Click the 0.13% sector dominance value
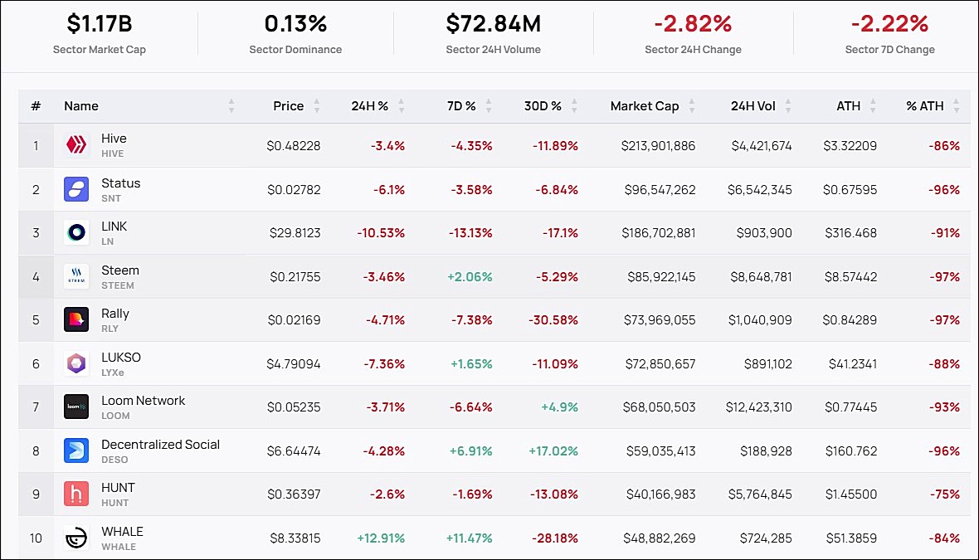 (295, 24)
